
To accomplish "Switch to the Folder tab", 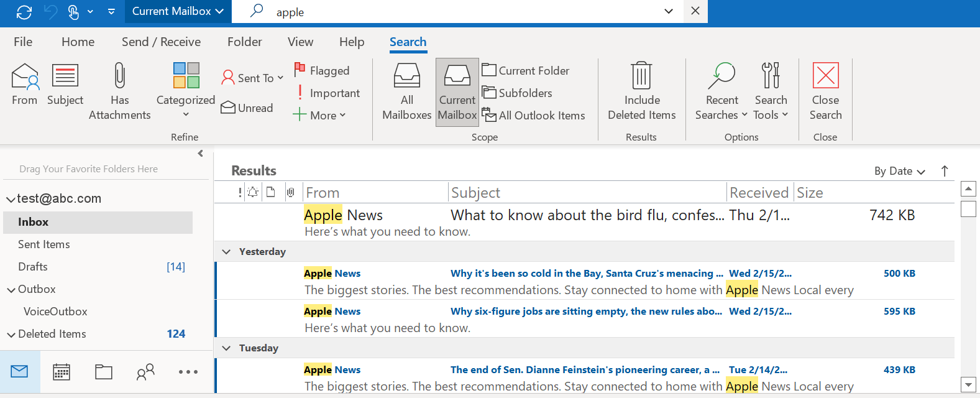I will pyautogui.click(x=245, y=42).
